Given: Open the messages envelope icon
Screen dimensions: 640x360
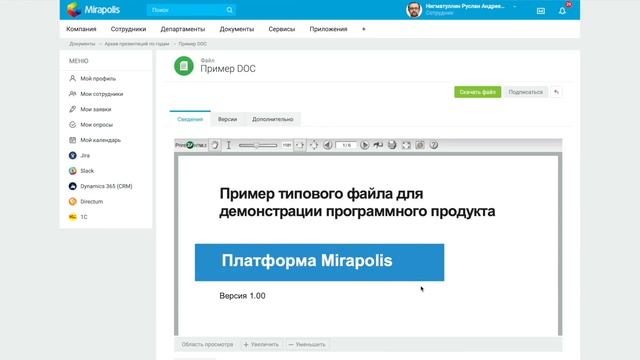Looking at the screenshot, I should tap(541, 11).
